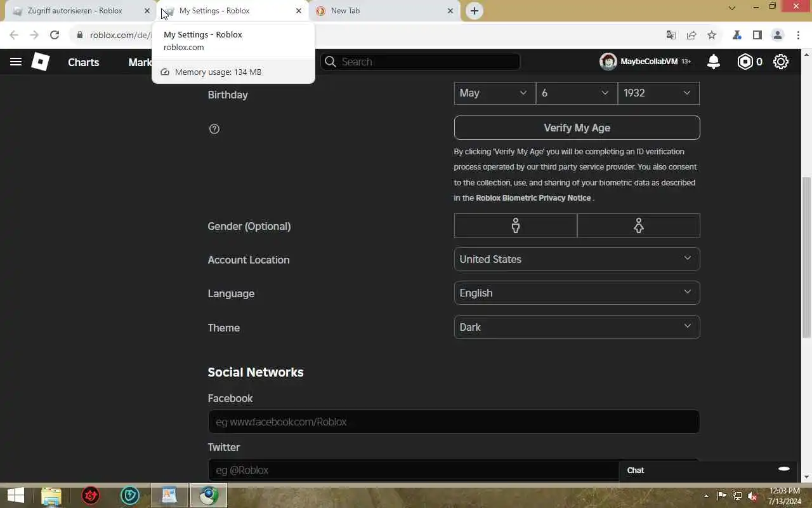Click the browser forward arrow
The width and height of the screenshot is (812, 508).
click(34, 35)
